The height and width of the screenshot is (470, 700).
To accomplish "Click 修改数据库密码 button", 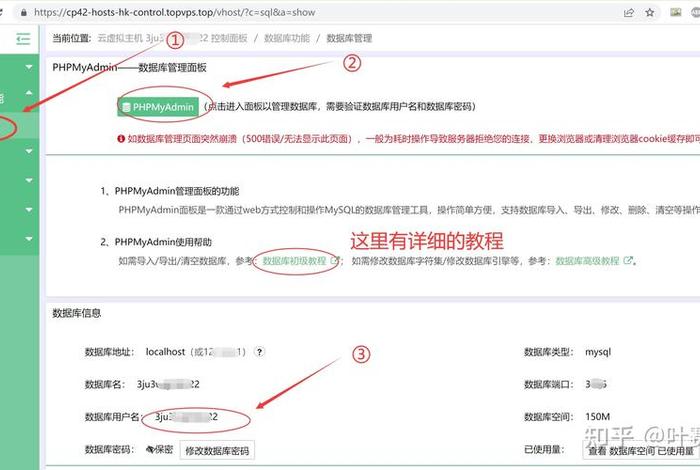I will click(217, 451).
